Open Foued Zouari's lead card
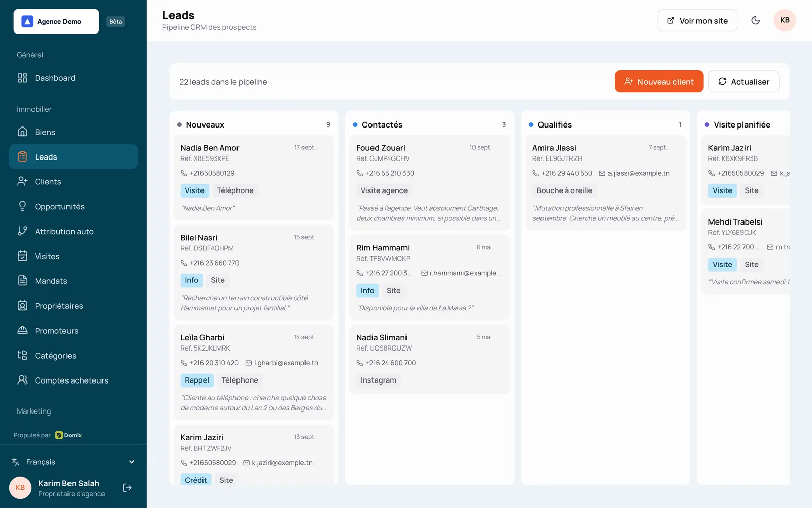812x508 pixels. (x=429, y=182)
